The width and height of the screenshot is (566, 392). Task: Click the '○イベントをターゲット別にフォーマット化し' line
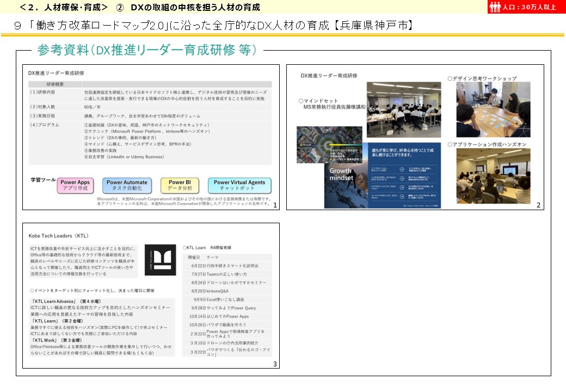pyautogui.click(x=92, y=291)
